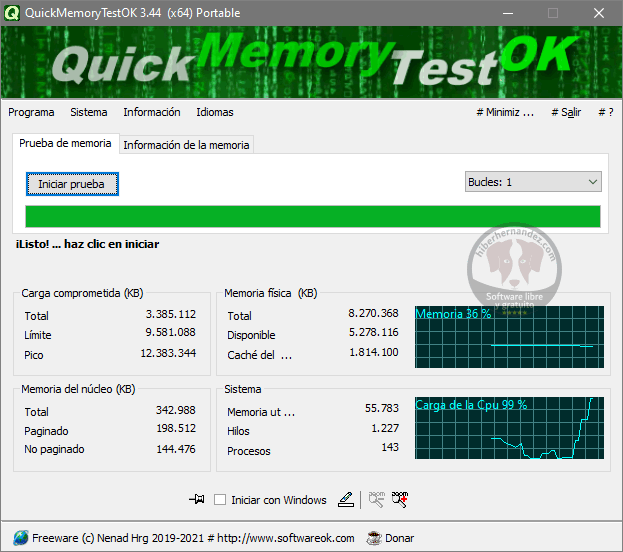The width and height of the screenshot is (623, 552).
Task: Click the QuickMemoryTestOK banner image
Action: tap(312, 62)
